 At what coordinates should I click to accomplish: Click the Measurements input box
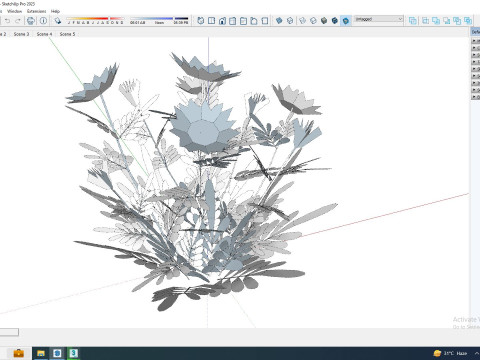pos(9,332)
